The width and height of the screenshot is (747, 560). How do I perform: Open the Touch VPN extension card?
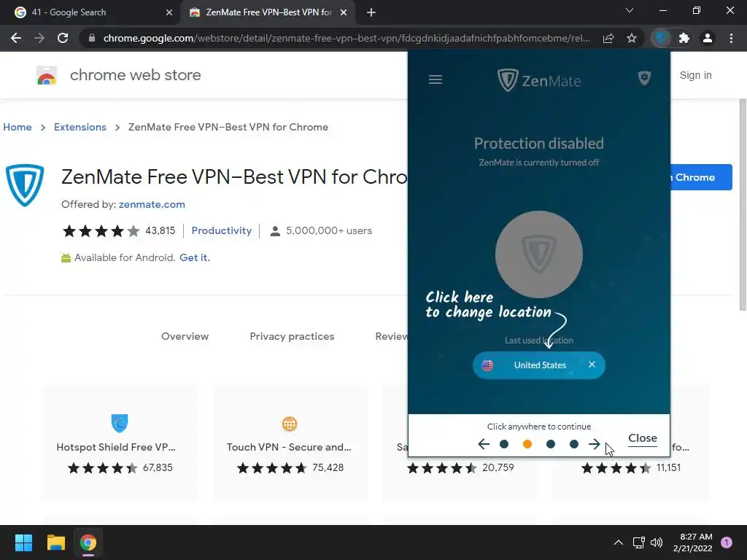(x=290, y=443)
